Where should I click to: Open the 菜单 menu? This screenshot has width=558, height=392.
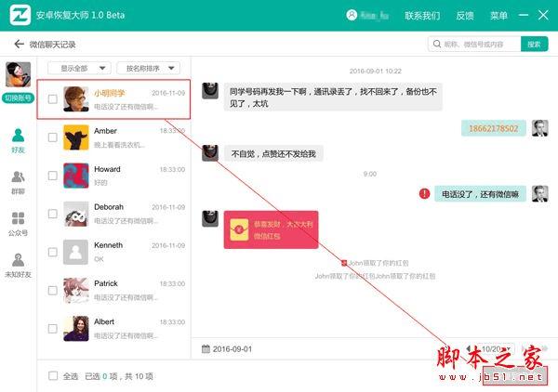pos(498,16)
